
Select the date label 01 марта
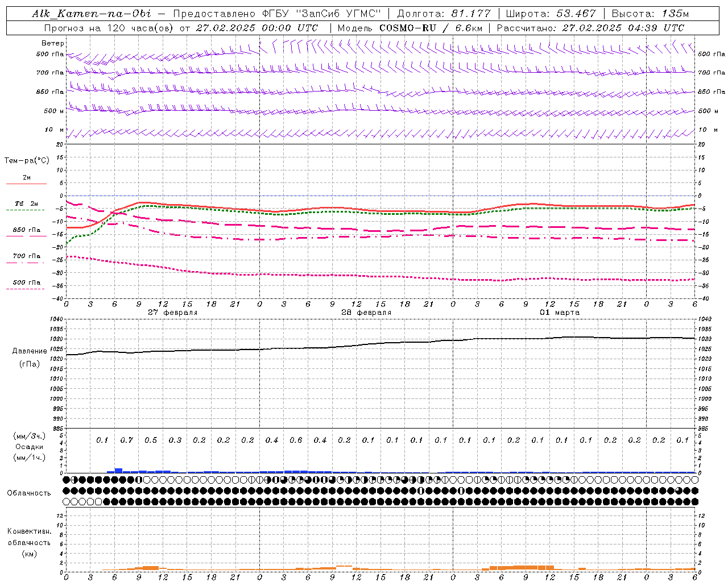560,313
